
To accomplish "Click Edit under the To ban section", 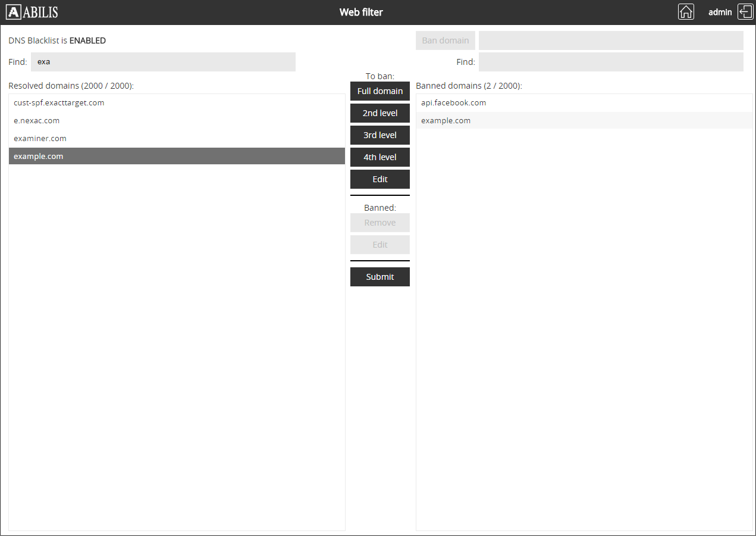I will 379,179.
